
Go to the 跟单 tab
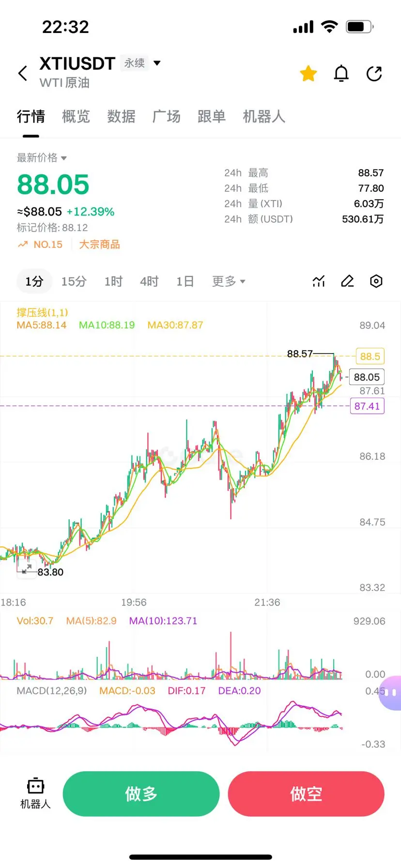point(212,116)
